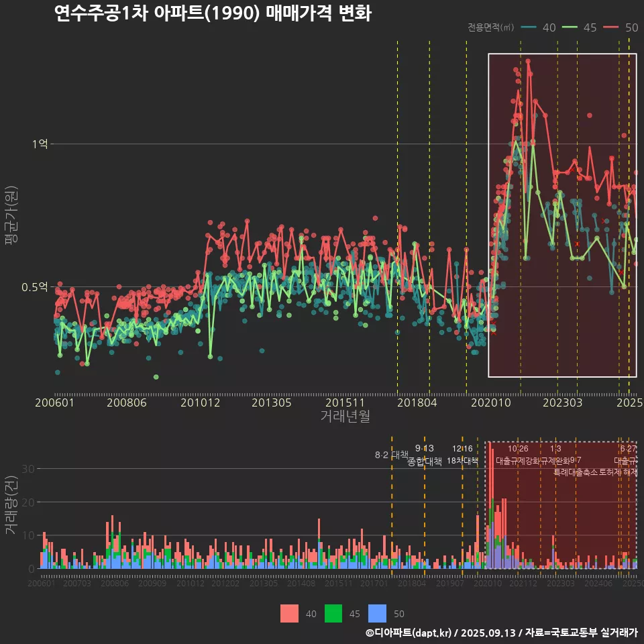Click the 201804 label on the price chart axis
Screen dimensions: 644x644
coord(417,402)
